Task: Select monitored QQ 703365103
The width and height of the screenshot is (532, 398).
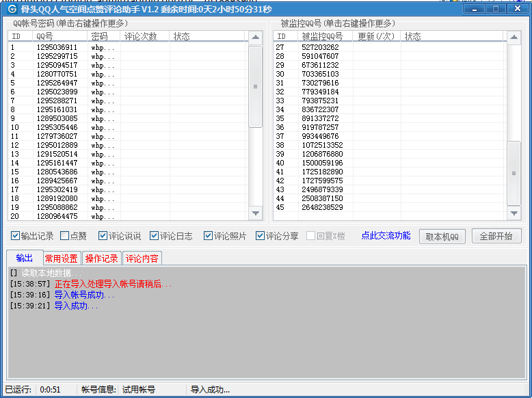Action: (x=390, y=74)
